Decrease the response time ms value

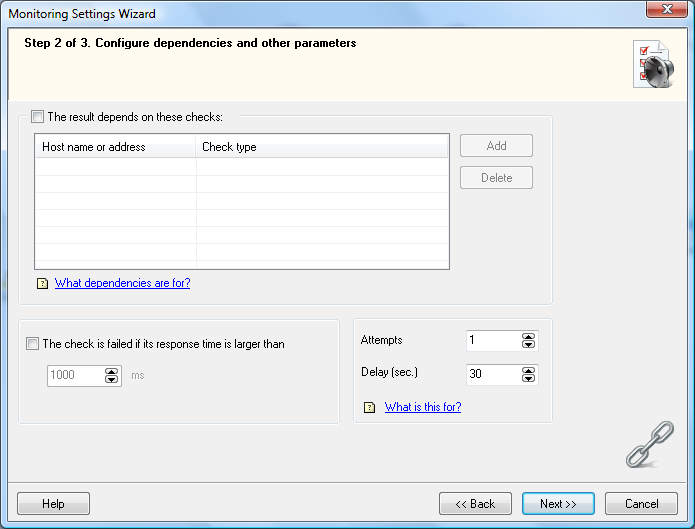111,380
